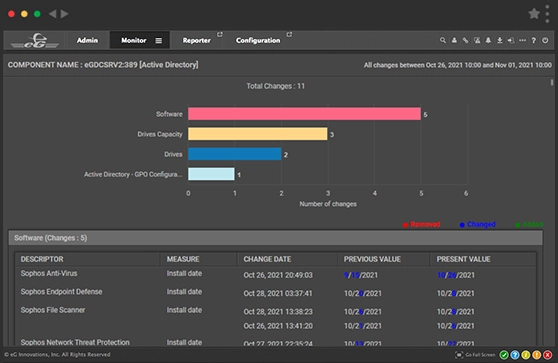Click the search magnifier icon in toolbar

443,40
